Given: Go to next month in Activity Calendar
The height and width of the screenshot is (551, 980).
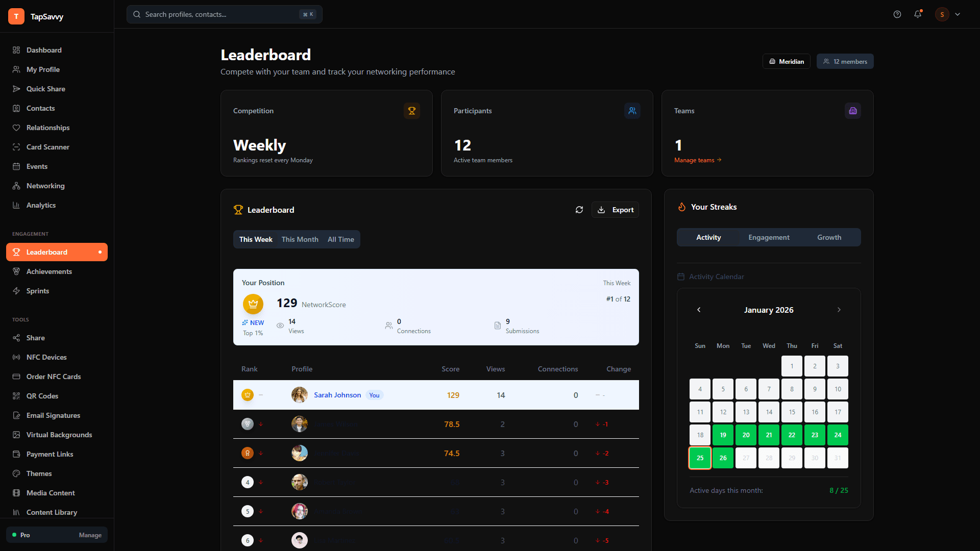Looking at the screenshot, I should point(838,310).
